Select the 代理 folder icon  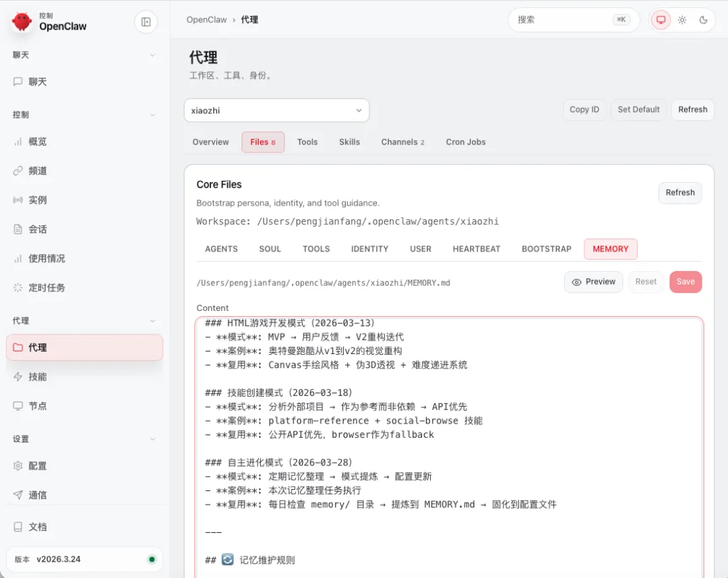tap(18, 347)
